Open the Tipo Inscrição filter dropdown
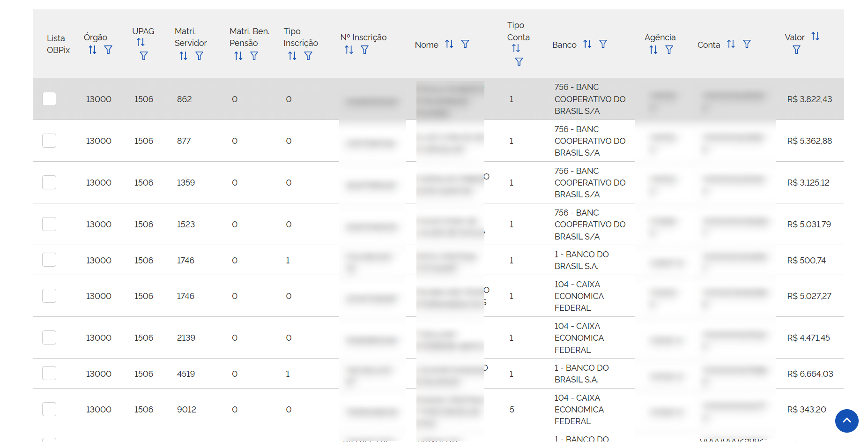868x442 pixels. [308, 56]
